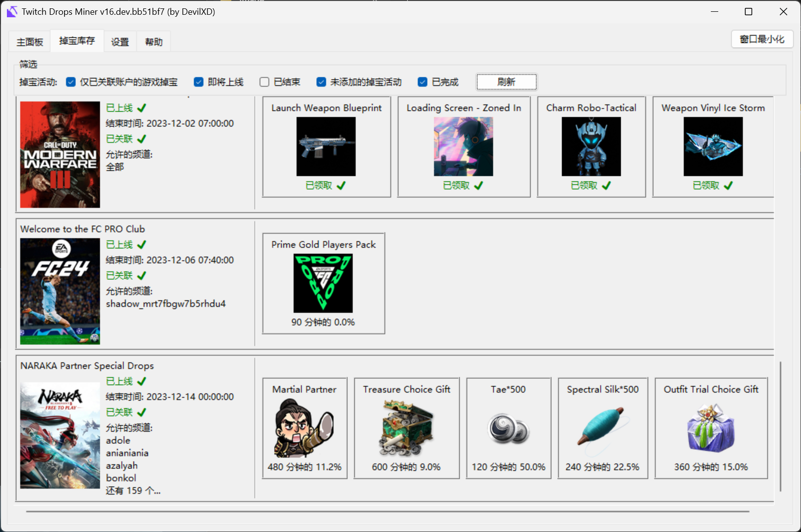Click the '240 分钟的 22.5%' progress text
The width and height of the screenshot is (801, 532).
coord(602,467)
